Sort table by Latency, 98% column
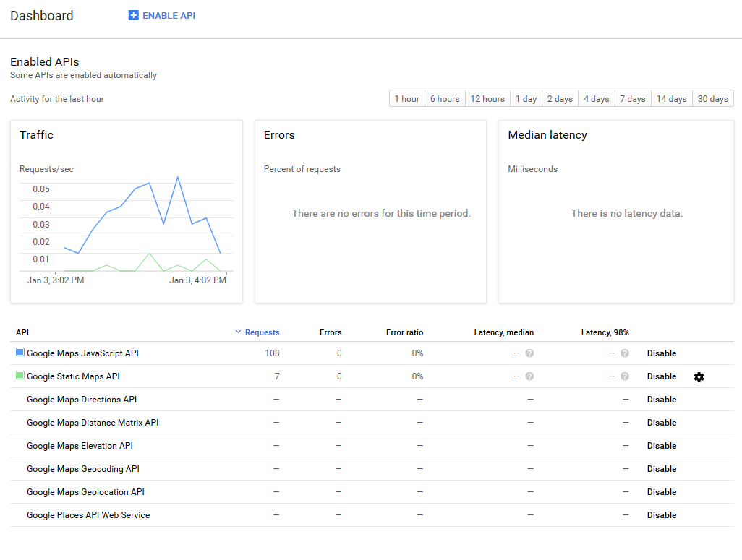This screenshot has width=742, height=560. pyautogui.click(x=605, y=332)
